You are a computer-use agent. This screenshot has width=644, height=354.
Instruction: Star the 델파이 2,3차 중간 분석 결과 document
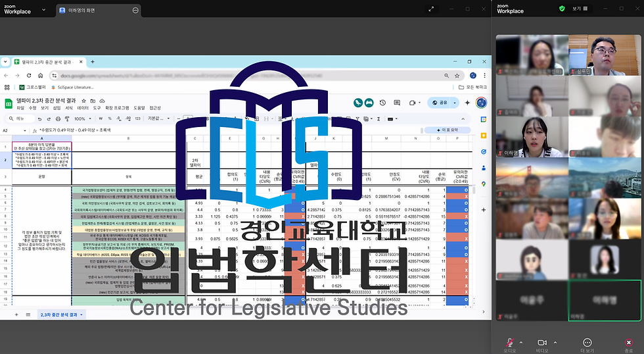coord(84,101)
